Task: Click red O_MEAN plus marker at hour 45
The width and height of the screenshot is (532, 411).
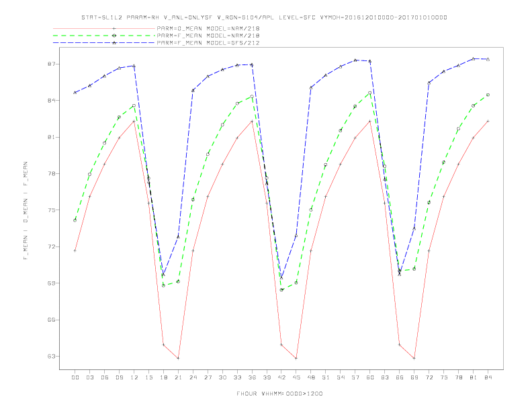Action: [x=296, y=358]
